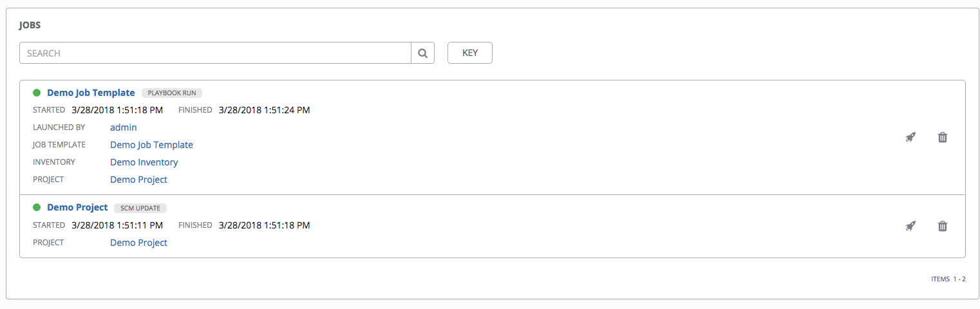Screen dimensions: 980x309
Task: Open Demo Job Template under Job Template
Action: point(151,145)
